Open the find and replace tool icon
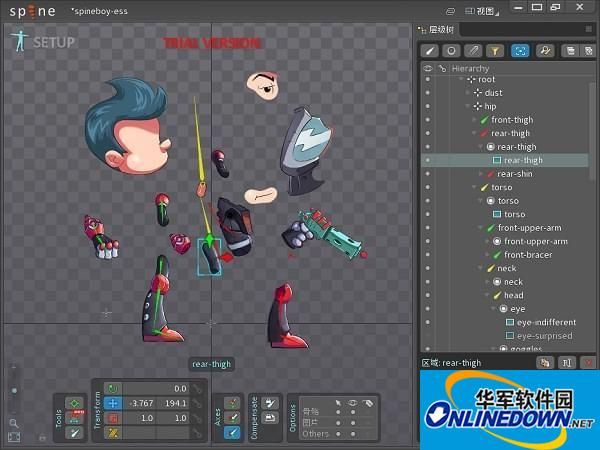 (545, 51)
